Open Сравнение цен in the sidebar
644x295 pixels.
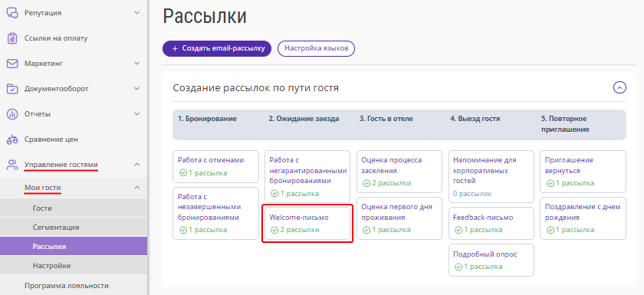point(51,139)
